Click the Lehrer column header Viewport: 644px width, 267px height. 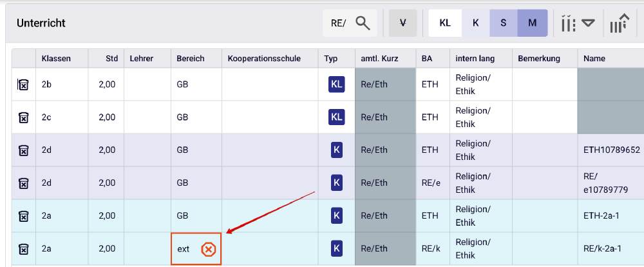[141, 59]
